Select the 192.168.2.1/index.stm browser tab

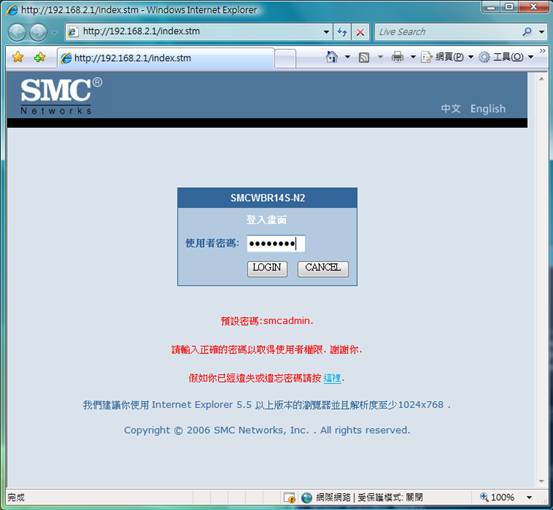coord(166,58)
